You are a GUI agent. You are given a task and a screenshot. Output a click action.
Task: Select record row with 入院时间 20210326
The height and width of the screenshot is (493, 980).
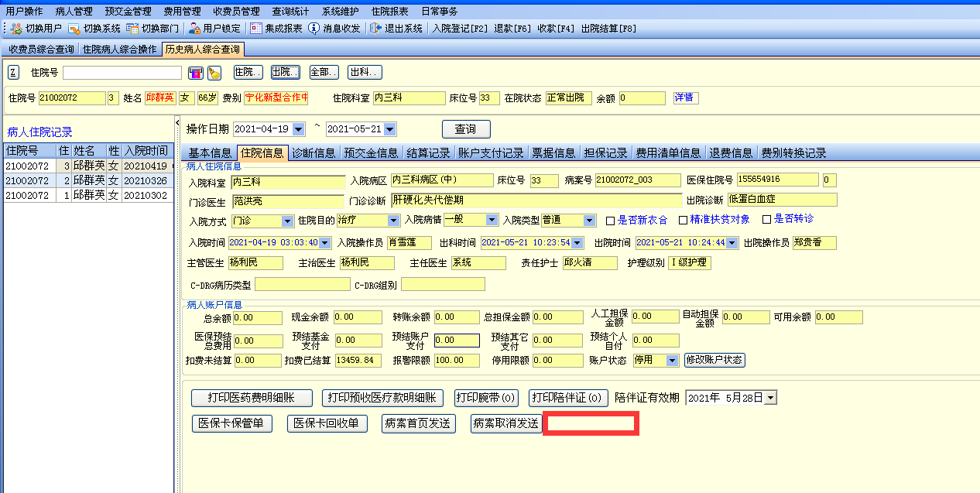click(88, 180)
